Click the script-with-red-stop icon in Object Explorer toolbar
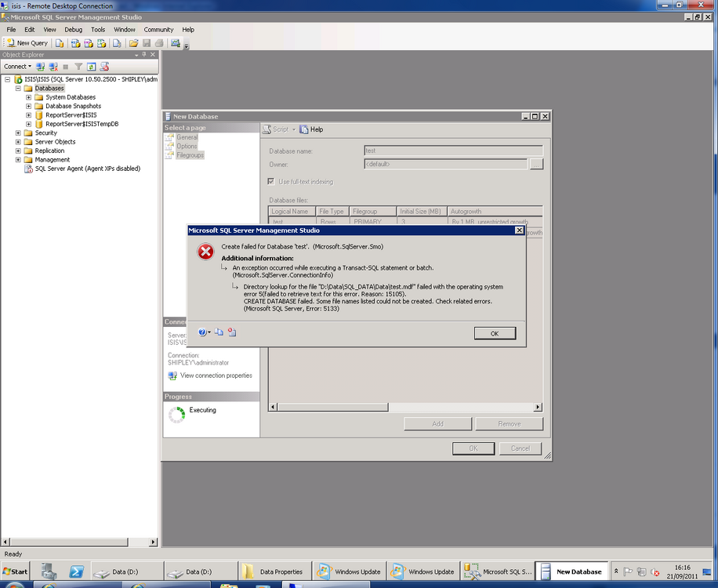Viewport: 718px width, 588px height. 104,67
